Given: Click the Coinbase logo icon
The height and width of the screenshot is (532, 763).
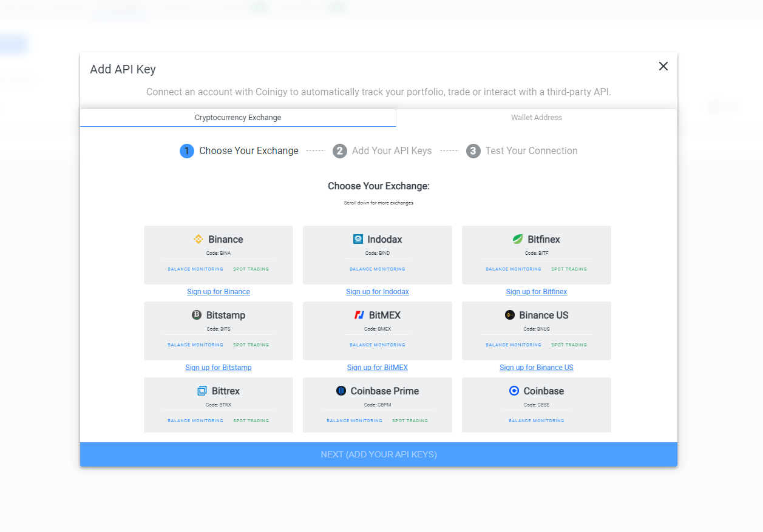Looking at the screenshot, I should click(x=514, y=391).
